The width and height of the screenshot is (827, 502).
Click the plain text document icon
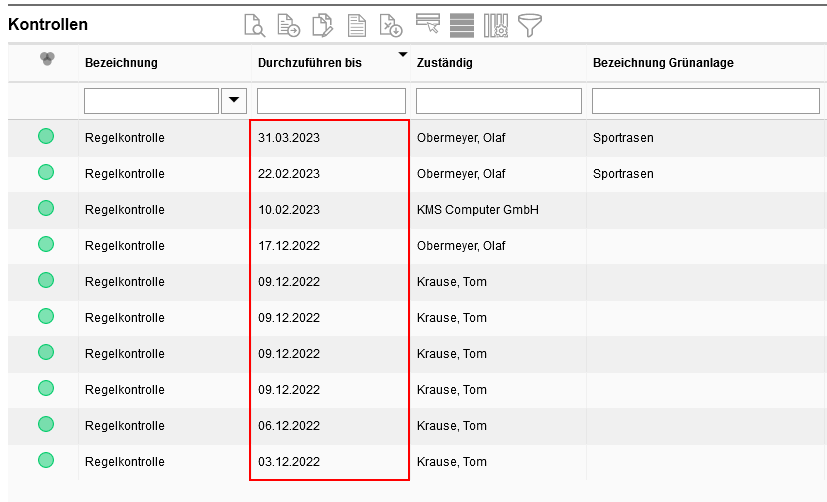click(x=356, y=25)
